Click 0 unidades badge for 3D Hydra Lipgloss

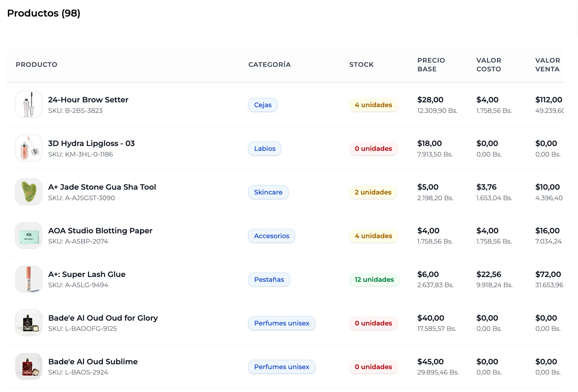pos(373,148)
